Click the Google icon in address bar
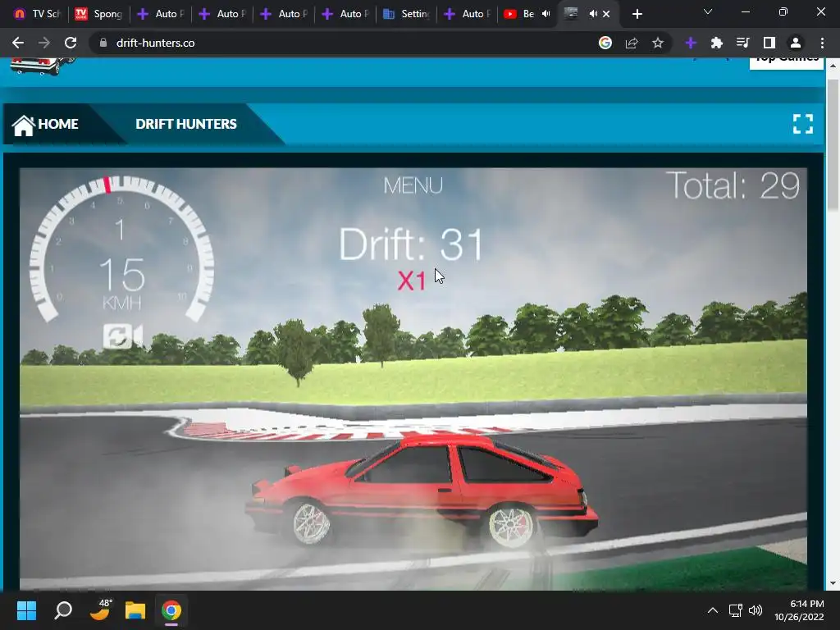Viewport: 840px width, 630px height. (605, 43)
